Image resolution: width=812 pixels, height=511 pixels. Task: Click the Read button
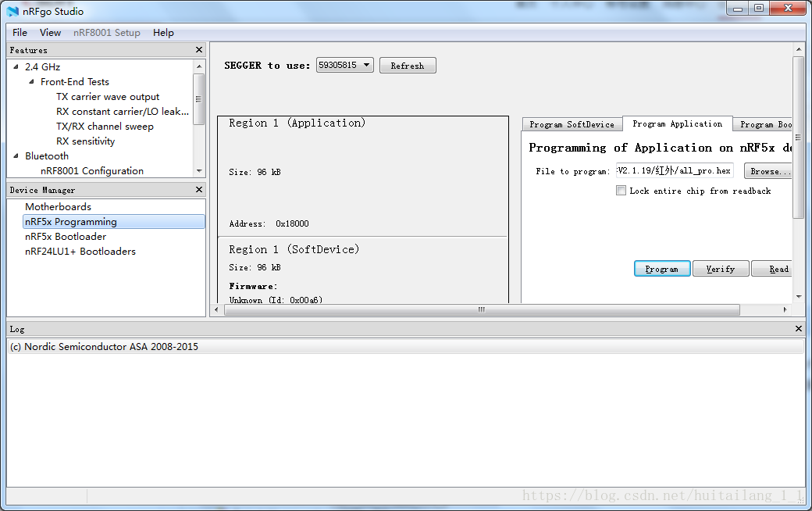pos(773,269)
